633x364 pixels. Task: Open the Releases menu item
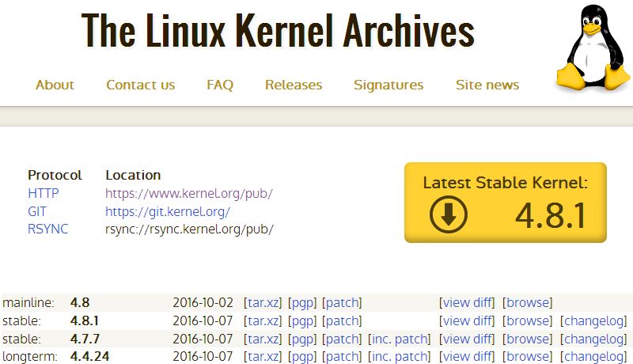point(294,85)
